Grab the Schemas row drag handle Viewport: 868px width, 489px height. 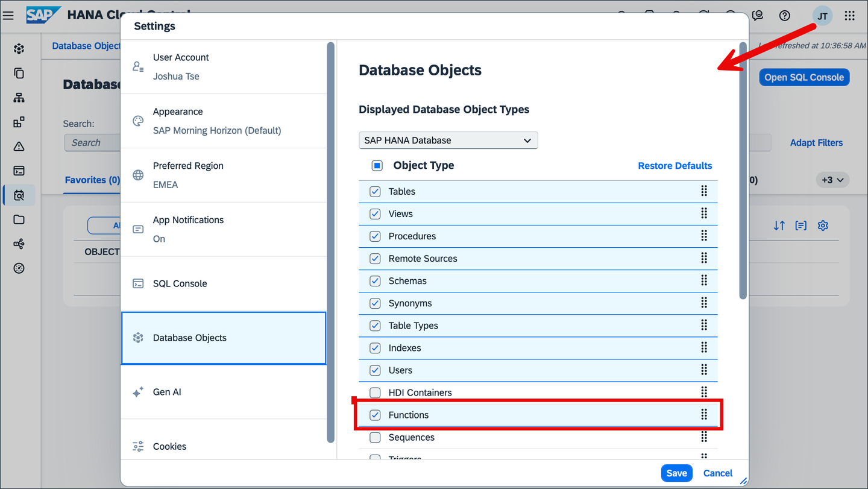click(704, 280)
